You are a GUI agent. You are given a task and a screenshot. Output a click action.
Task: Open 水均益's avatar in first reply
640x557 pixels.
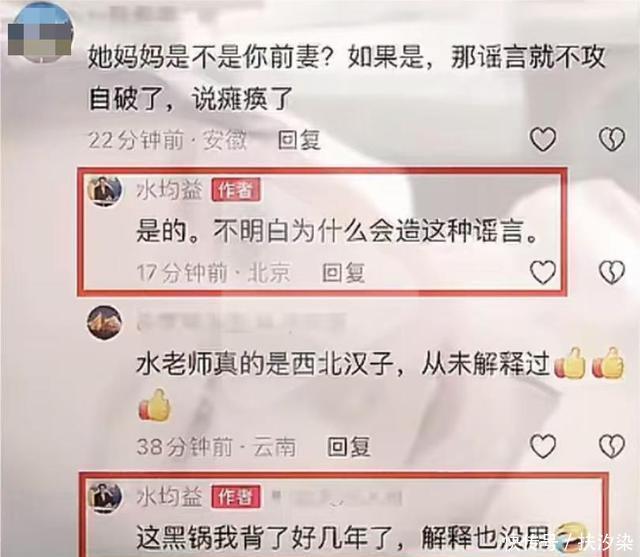point(105,191)
